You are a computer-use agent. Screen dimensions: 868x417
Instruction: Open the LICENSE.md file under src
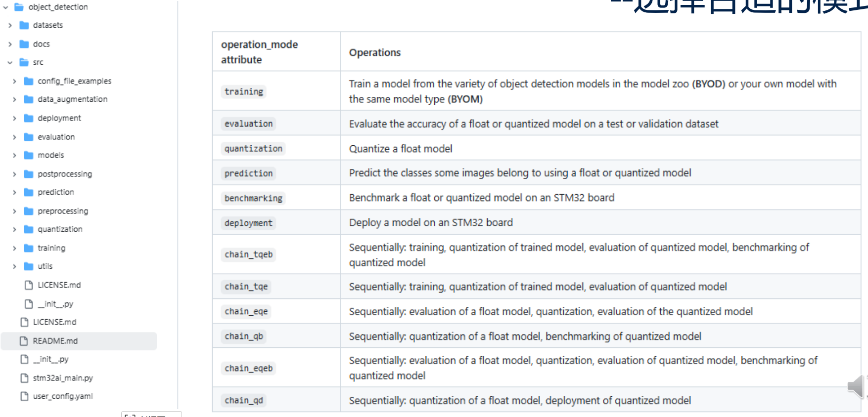pyautogui.click(x=59, y=285)
